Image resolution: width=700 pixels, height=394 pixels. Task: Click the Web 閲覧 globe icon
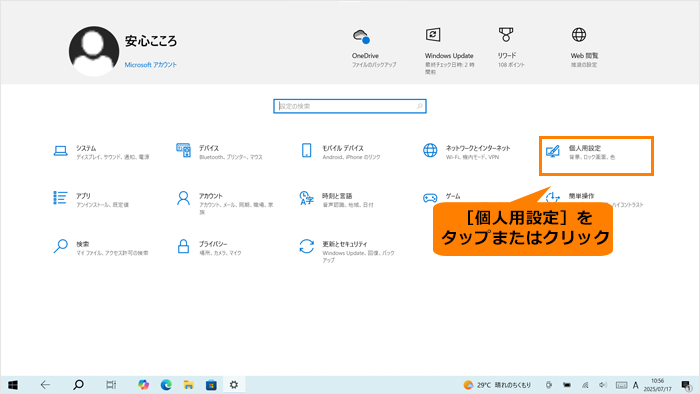(579, 34)
